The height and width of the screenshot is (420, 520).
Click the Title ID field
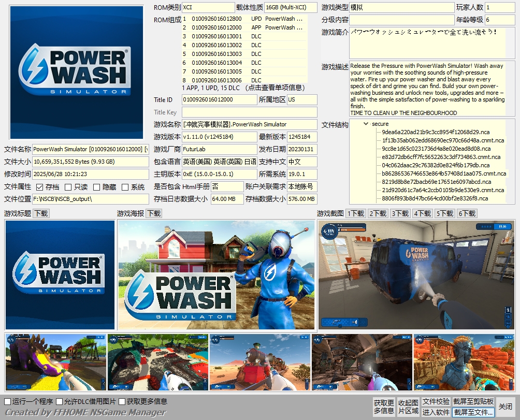pyautogui.click(x=220, y=99)
